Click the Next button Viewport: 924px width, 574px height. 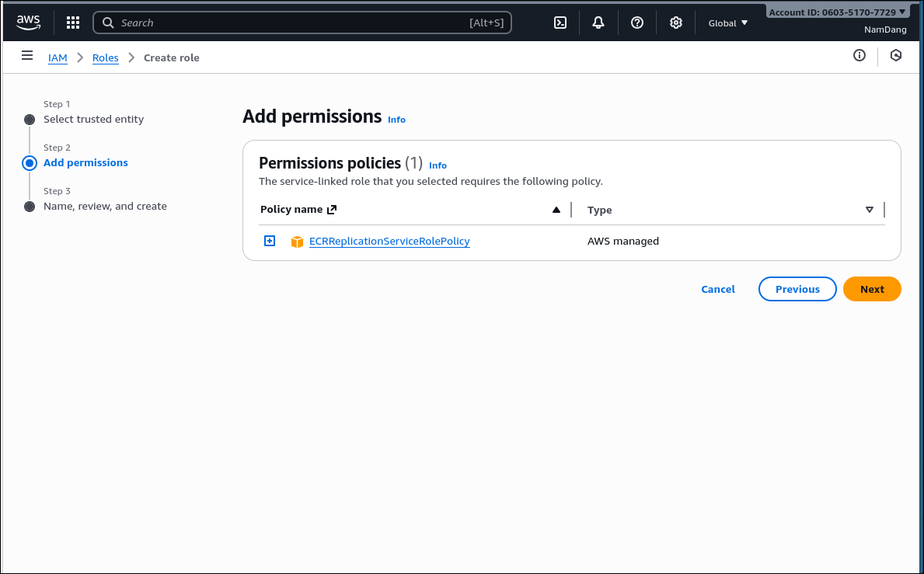(871, 288)
